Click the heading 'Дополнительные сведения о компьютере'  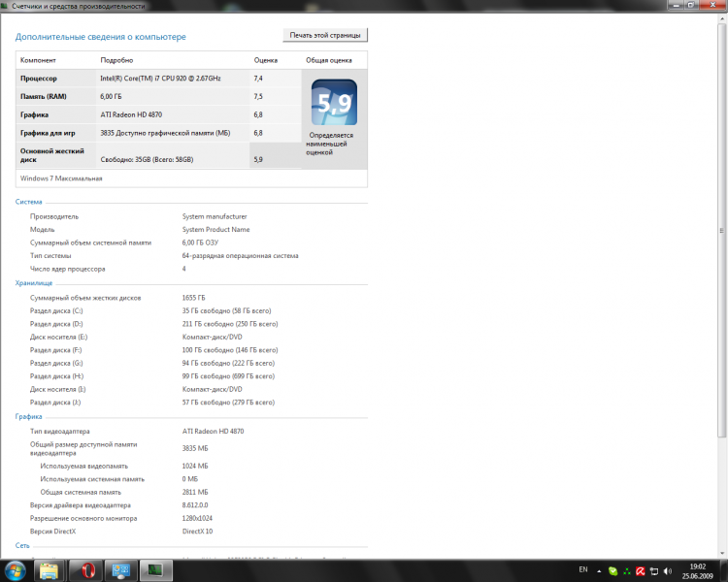point(100,37)
